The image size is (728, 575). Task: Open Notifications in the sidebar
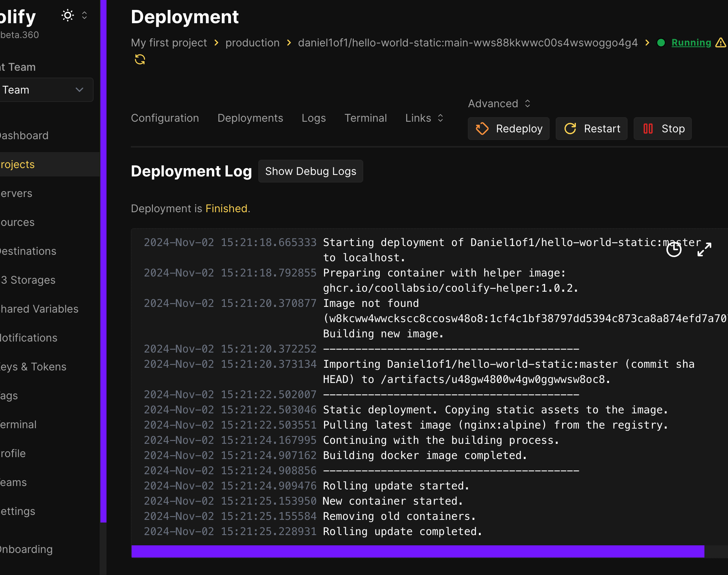(x=29, y=338)
